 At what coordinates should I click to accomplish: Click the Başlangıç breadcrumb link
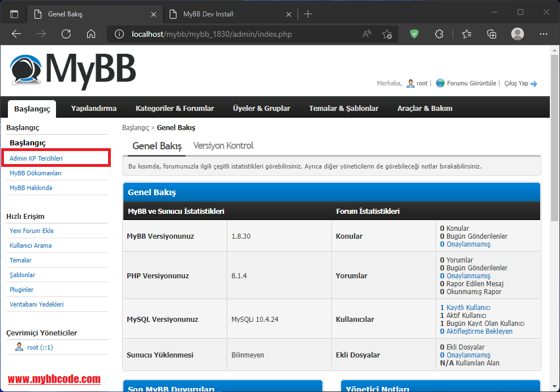pyautogui.click(x=136, y=128)
